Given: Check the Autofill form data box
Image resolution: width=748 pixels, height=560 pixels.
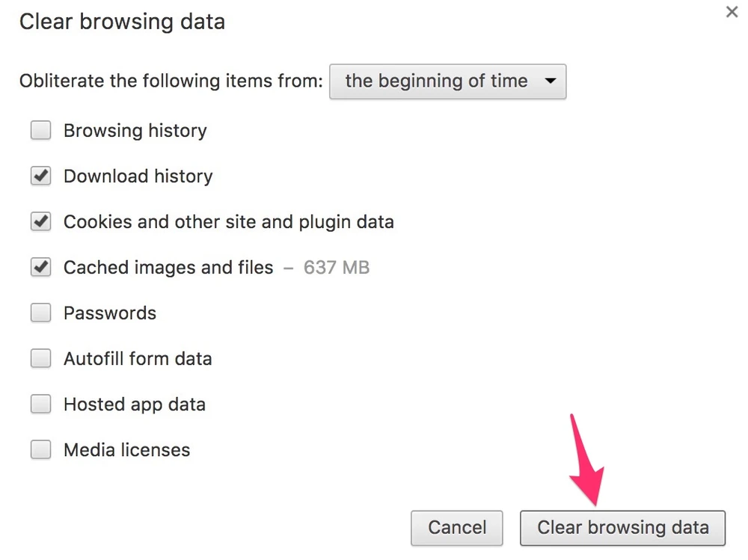Looking at the screenshot, I should (x=40, y=359).
